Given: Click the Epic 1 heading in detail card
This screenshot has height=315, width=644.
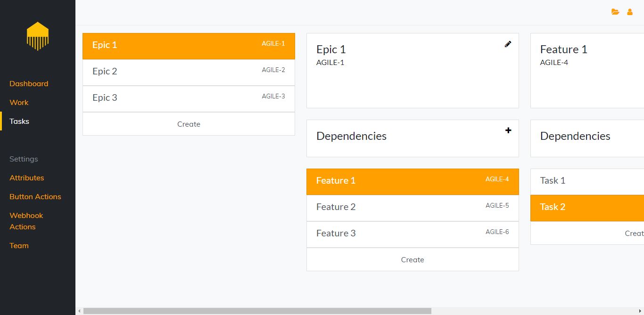Looking at the screenshot, I should (331, 49).
